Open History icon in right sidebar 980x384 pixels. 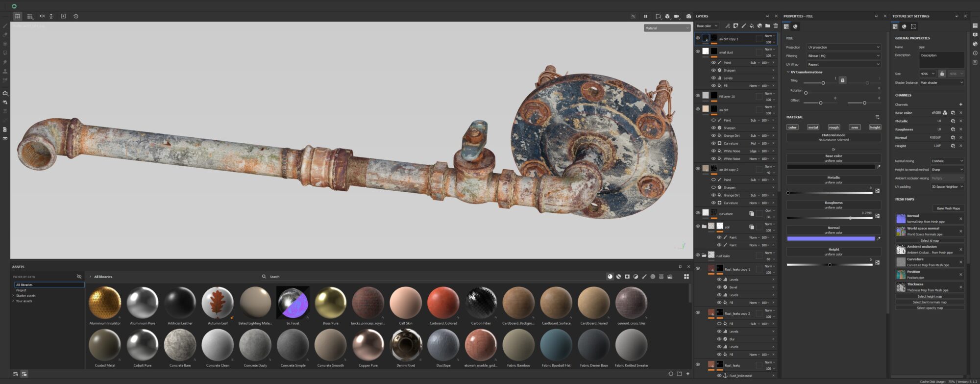point(975,53)
